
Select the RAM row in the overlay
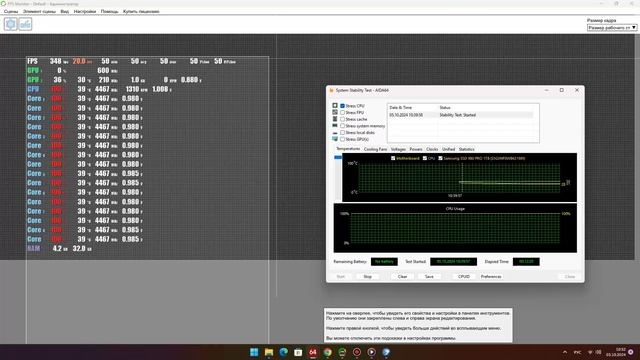point(60,248)
